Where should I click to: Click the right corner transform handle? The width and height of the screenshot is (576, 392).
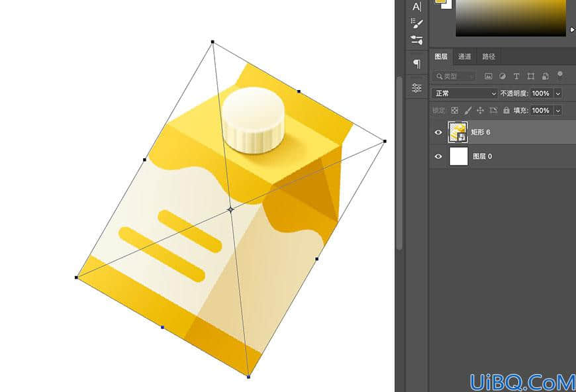click(x=385, y=141)
